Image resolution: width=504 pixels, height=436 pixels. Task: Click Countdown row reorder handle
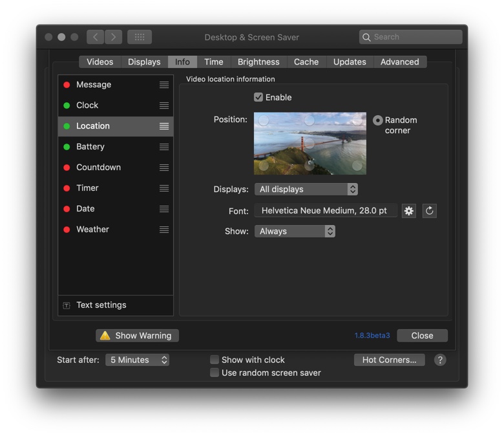click(x=164, y=168)
